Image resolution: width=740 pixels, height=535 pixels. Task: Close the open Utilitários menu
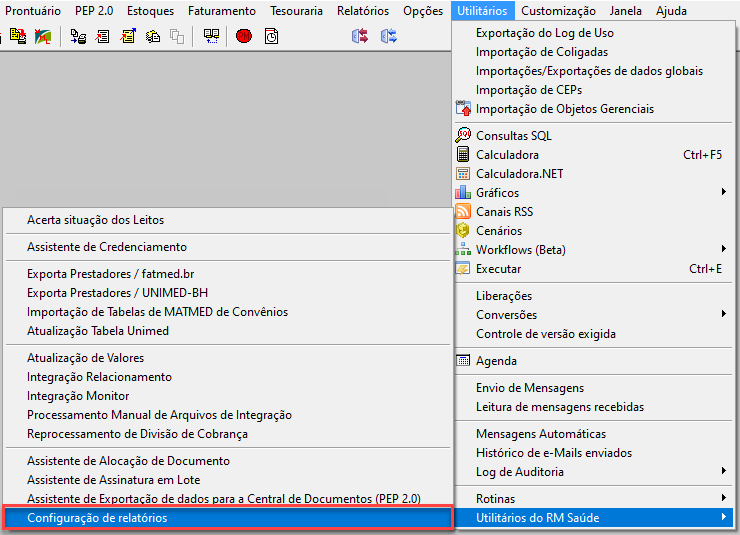pos(482,10)
